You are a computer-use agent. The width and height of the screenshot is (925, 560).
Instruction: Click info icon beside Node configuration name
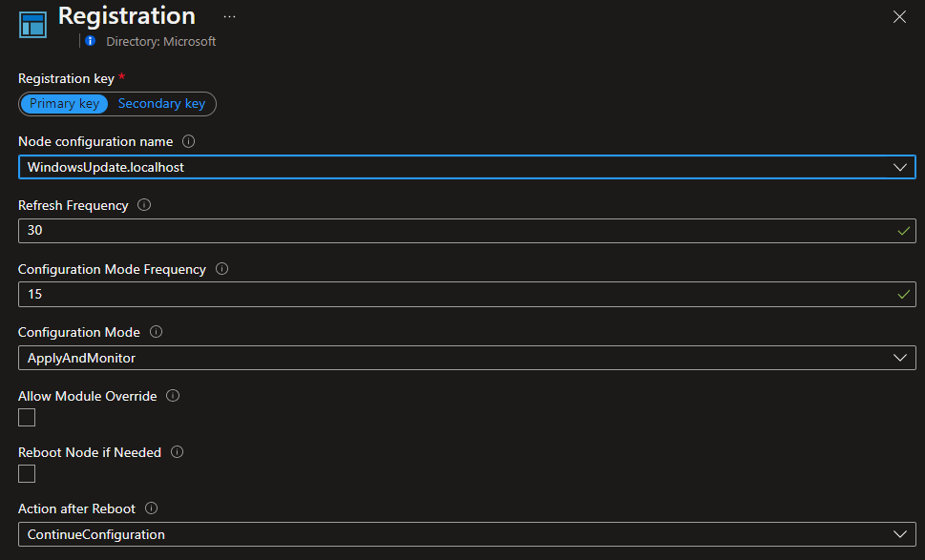tap(188, 141)
